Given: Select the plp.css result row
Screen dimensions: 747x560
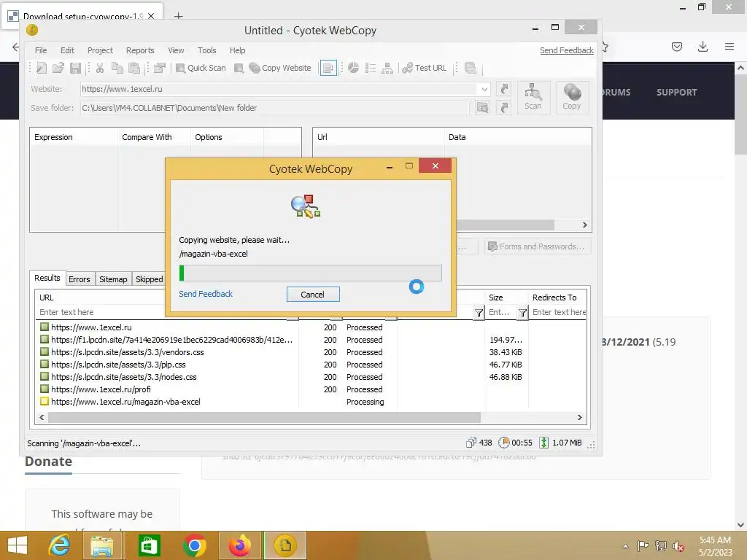Looking at the screenshot, I should (x=311, y=365).
